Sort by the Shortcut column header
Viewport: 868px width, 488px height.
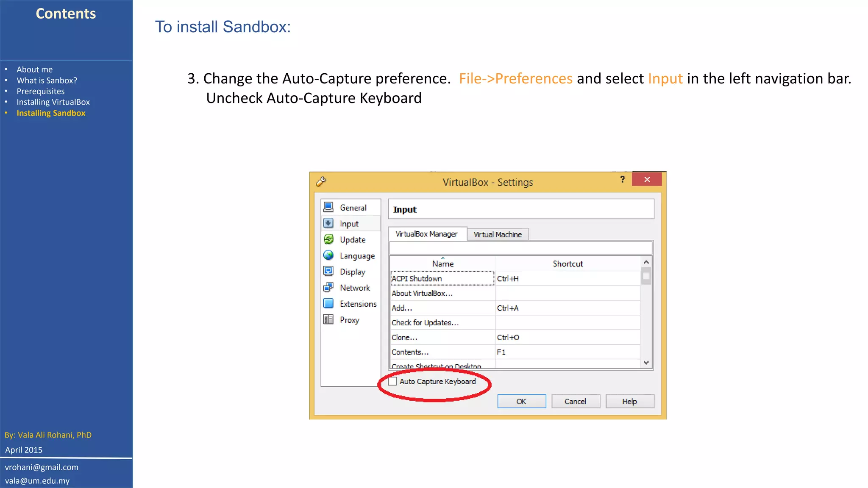coord(568,263)
